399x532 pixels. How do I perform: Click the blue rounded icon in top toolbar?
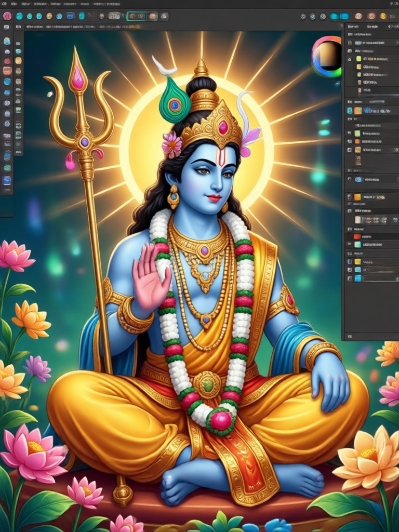[71, 16]
